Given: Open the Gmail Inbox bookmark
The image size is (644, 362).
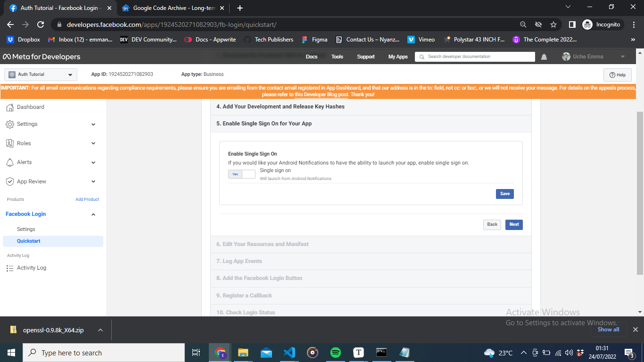Looking at the screenshot, I should tap(81, 40).
